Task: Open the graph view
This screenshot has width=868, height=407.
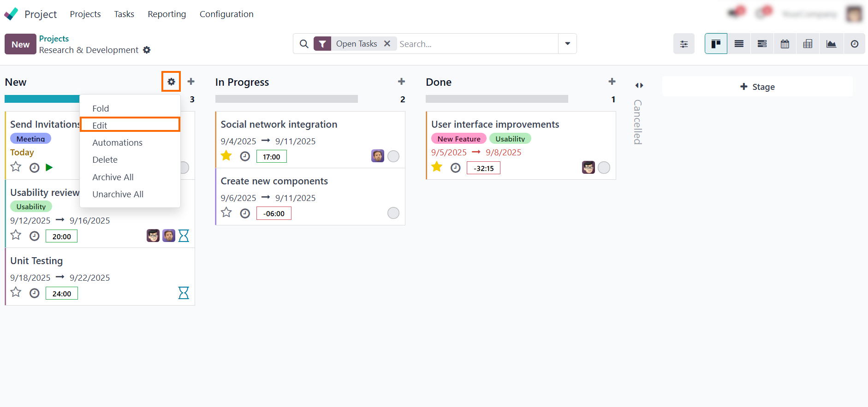Action: click(x=831, y=44)
